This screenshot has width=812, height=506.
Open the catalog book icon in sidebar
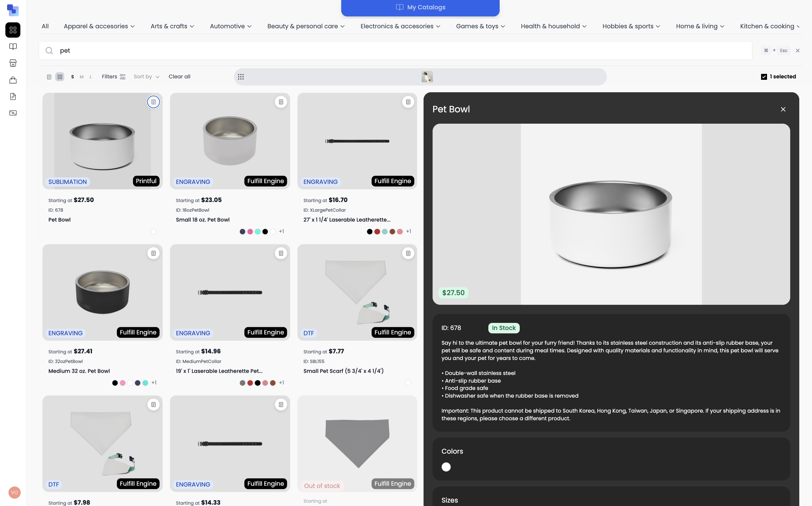[13, 46]
